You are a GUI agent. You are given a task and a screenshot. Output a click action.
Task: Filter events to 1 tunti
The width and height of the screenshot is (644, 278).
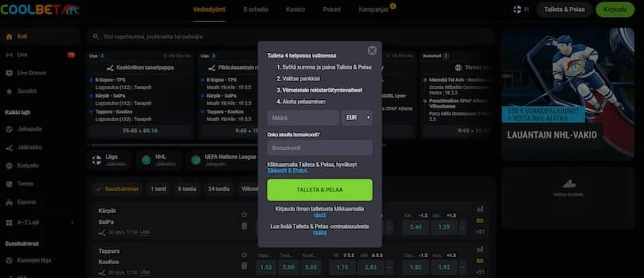pos(158,189)
